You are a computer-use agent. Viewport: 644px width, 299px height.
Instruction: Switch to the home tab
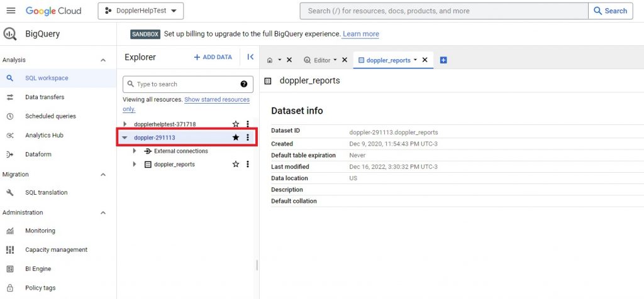[270, 60]
